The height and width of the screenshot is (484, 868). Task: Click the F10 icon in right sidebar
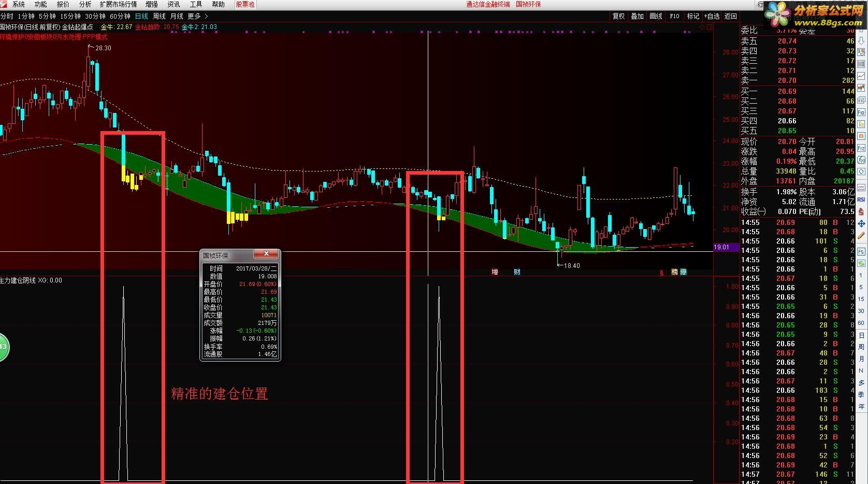tap(861, 111)
